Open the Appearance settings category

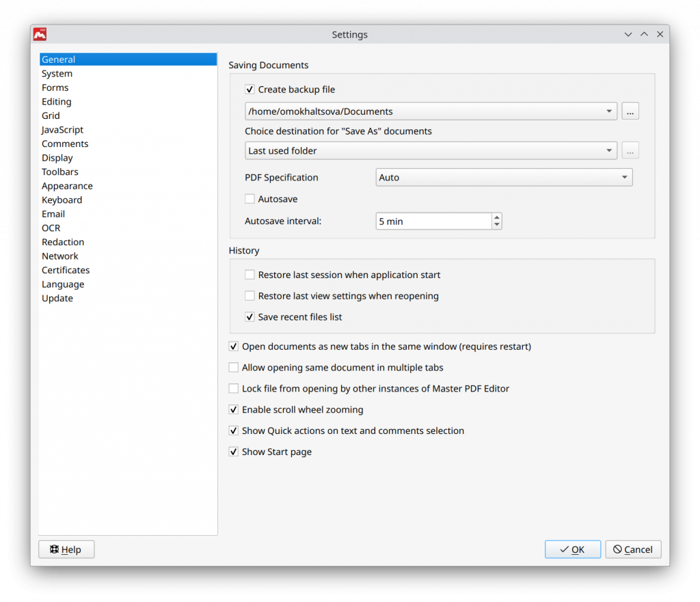128,186
